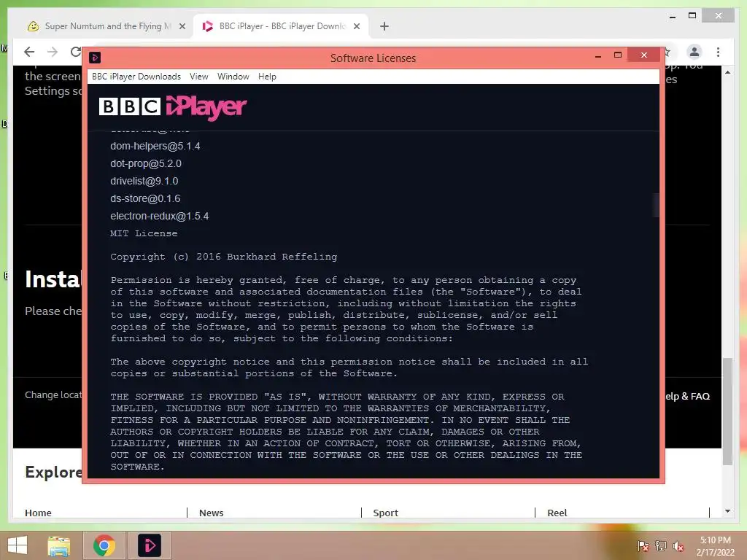
Task: Select the BBC iPlayer Downloads browser tab
Action: coord(282,26)
